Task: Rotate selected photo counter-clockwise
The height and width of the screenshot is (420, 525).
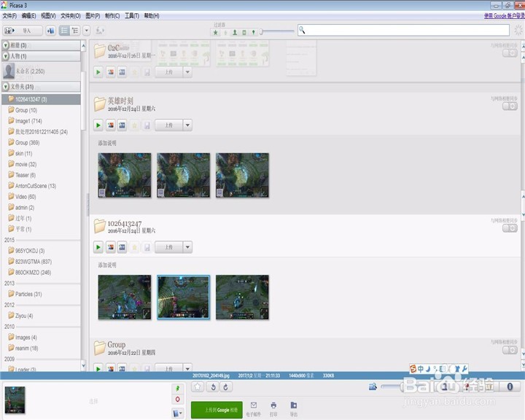Action: coord(213,387)
